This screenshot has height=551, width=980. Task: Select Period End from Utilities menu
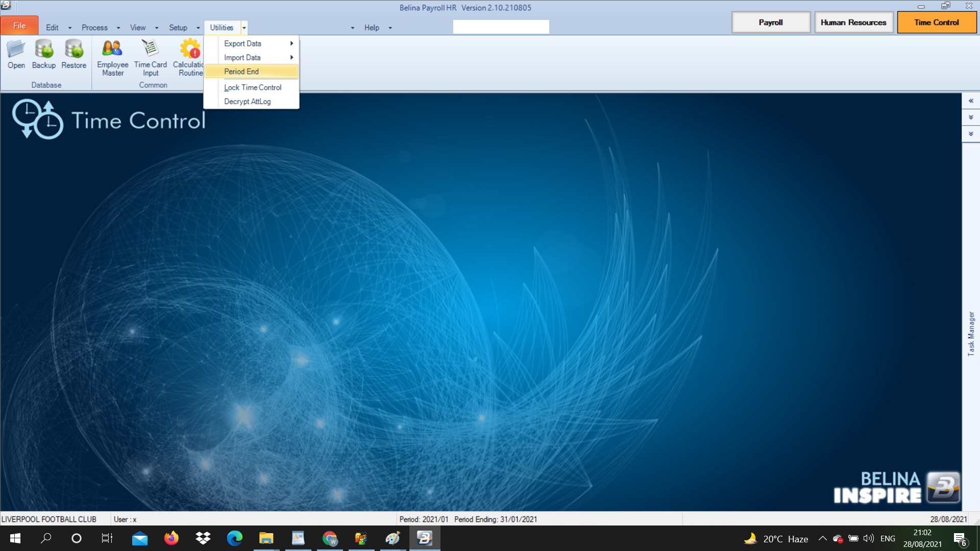[251, 71]
